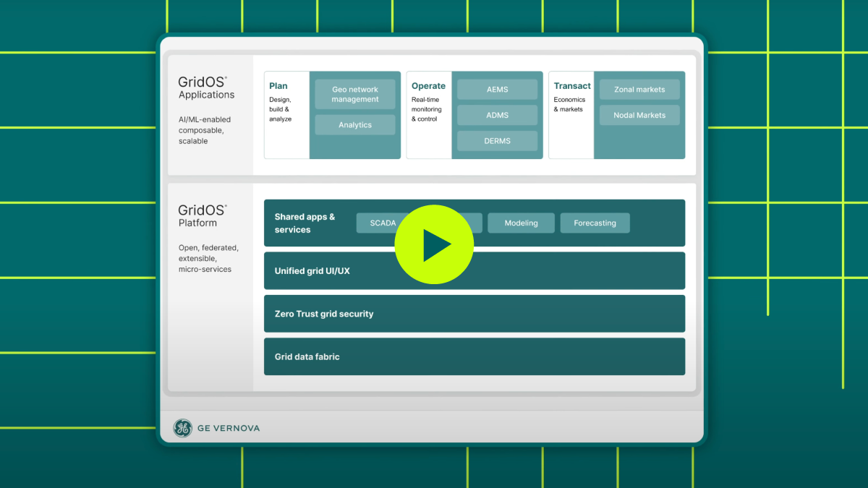Select the Forecasting service chip

(x=595, y=223)
